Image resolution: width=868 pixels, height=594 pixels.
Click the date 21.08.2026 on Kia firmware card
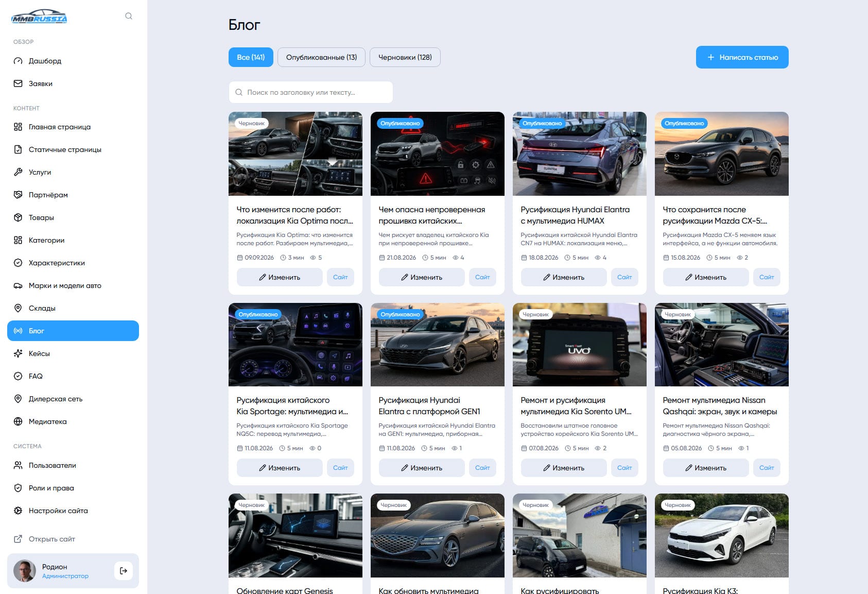point(402,258)
